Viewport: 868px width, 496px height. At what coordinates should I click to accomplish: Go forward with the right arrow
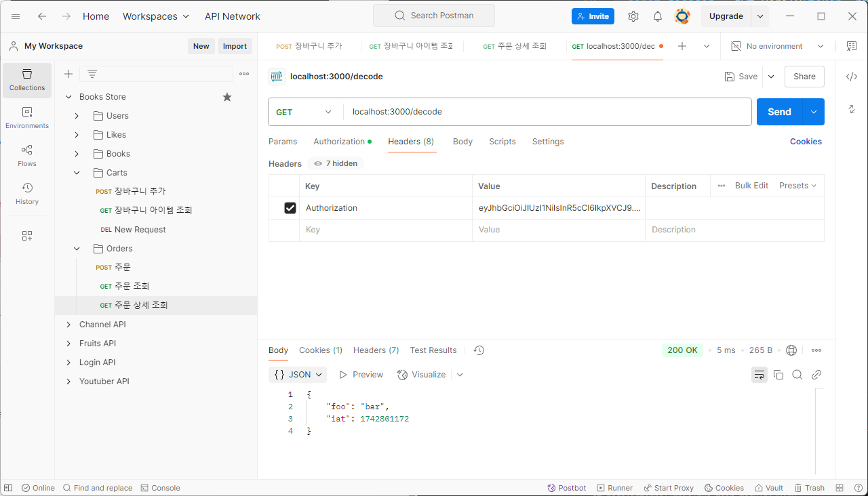(66, 16)
